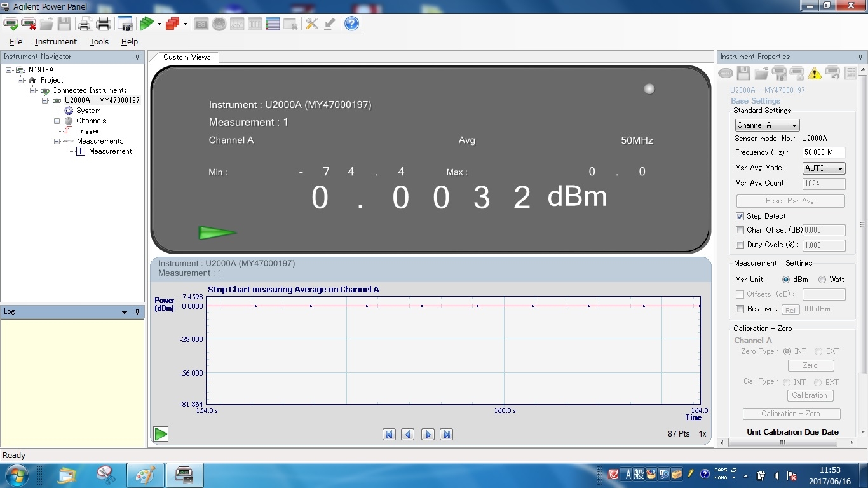Open the Channel A dropdown
Image resolution: width=868 pixels, height=488 pixels.
coord(767,125)
